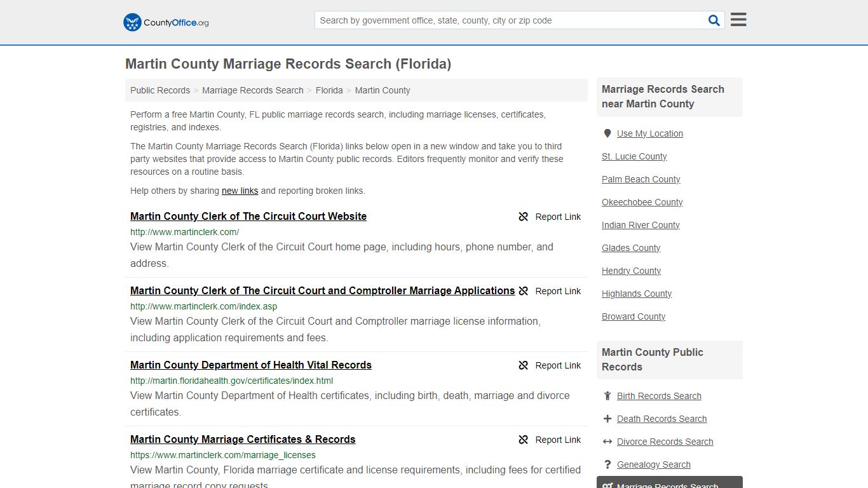Go to Florida breadcrumb
The image size is (868, 488).
point(329,90)
